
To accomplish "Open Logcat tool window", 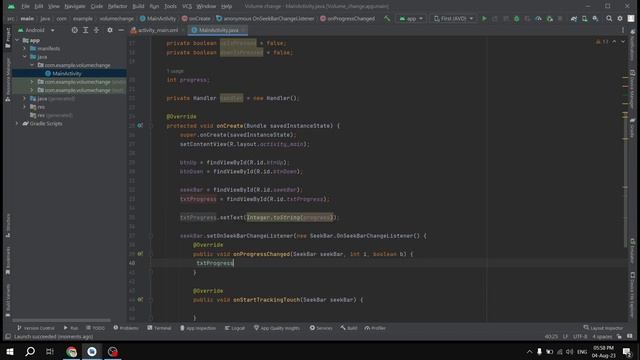I will pos(235,328).
